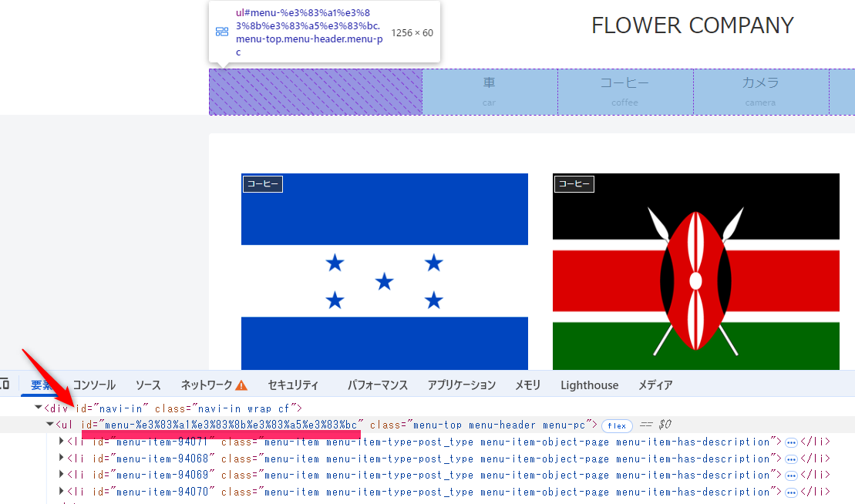Expand ellipsis of menu-item-94070 node

tap(791, 492)
